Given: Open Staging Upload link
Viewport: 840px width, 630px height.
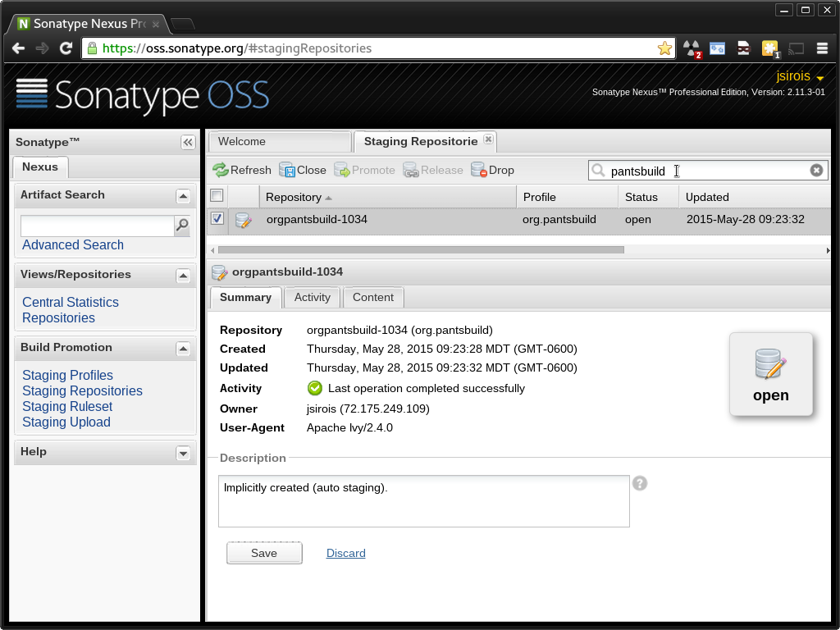Looking at the screenshot, I should click(x=66, y=422).
